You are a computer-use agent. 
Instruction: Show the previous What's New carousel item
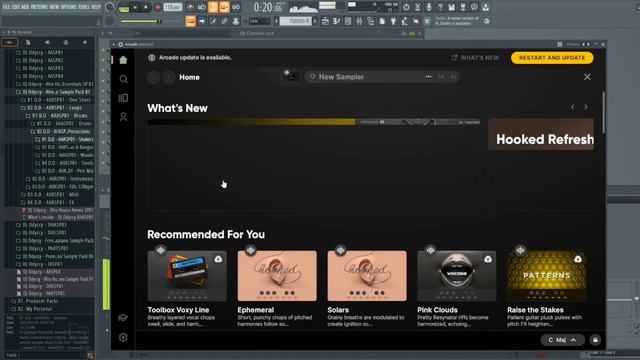573,107
